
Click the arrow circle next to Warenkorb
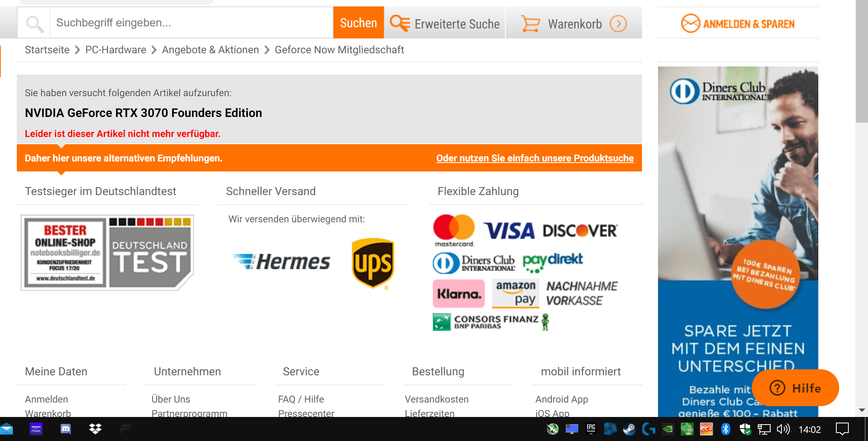[x=618, y=24]
